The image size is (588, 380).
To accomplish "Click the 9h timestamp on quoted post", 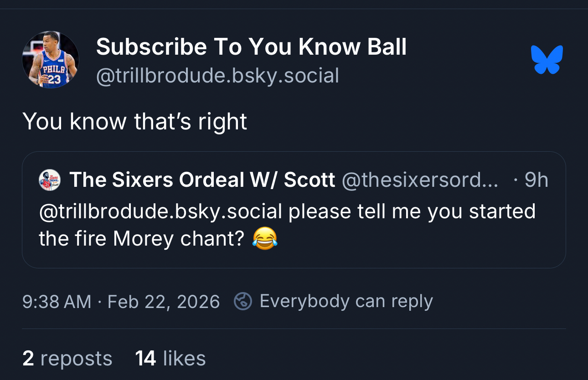I will [536, 180].
